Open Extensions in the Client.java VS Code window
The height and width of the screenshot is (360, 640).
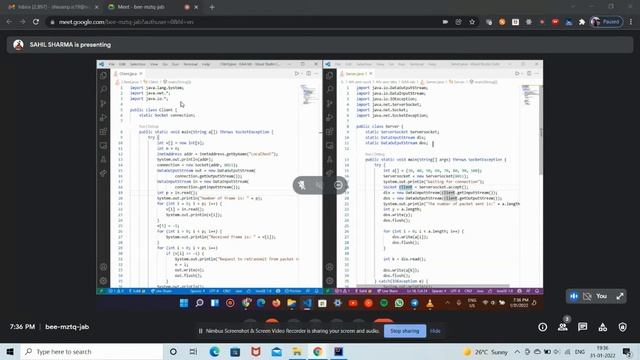point(103,131)
